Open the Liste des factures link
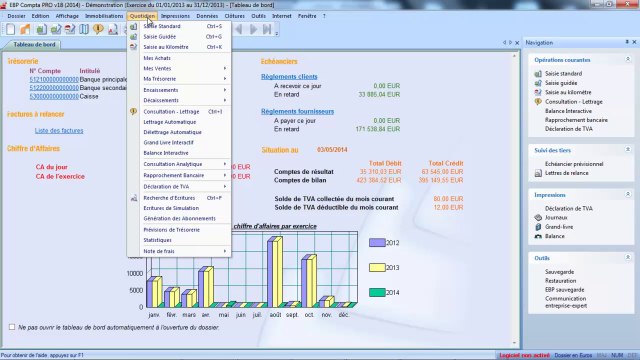 [x=59, y=131]
